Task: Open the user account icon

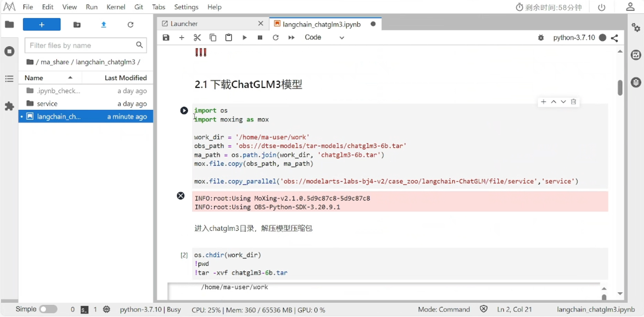Action: click(x=630, y=7)
